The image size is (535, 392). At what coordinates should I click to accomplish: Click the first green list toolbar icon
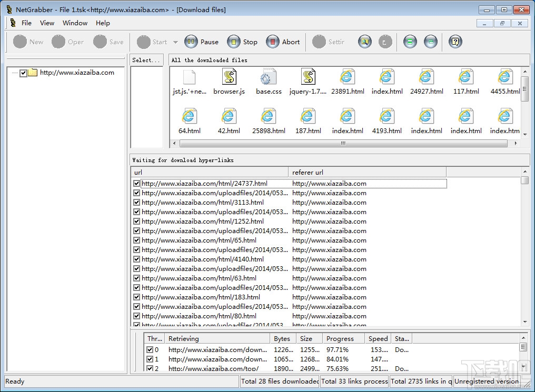410,42
